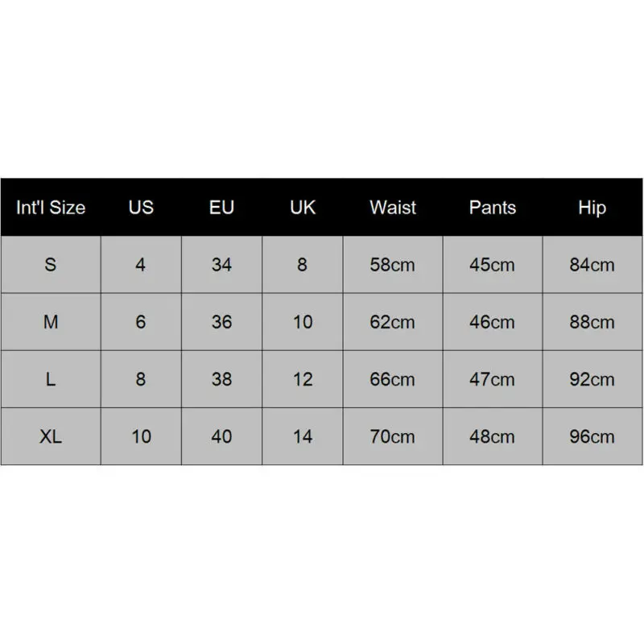Select the 58cm waist cell

393,265
